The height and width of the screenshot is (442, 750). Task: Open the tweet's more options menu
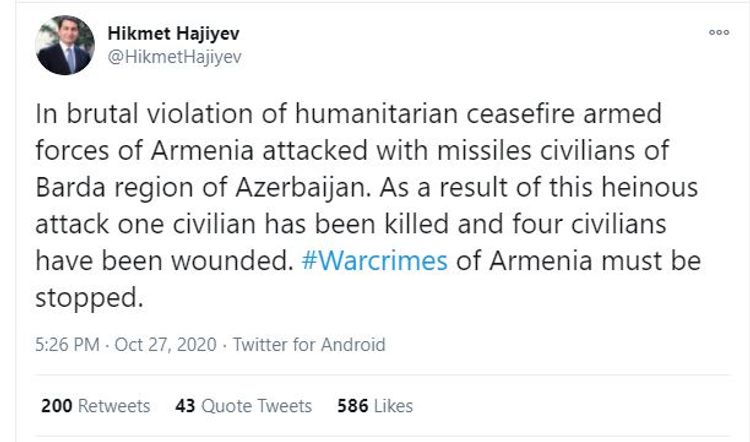pos(718,32)
